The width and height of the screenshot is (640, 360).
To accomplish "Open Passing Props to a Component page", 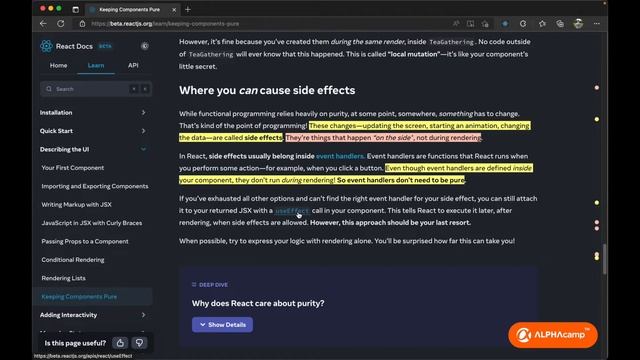I will [85, 241].
